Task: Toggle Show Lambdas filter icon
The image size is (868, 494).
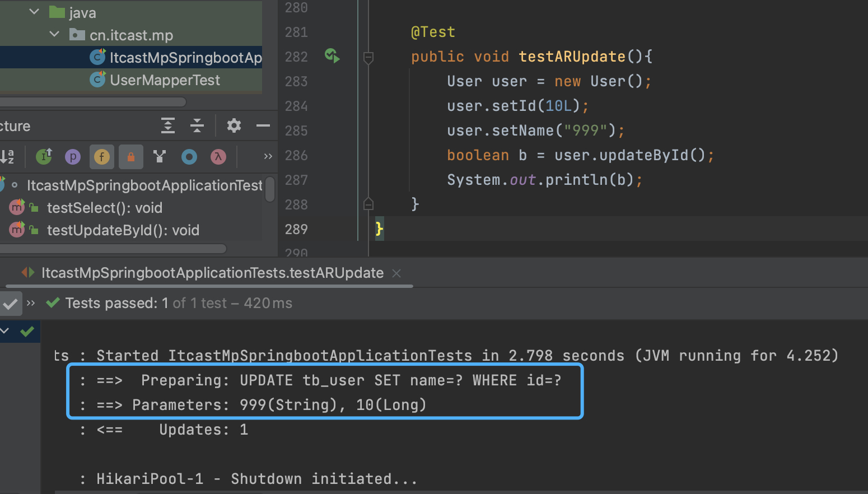Action: point(218,157)
